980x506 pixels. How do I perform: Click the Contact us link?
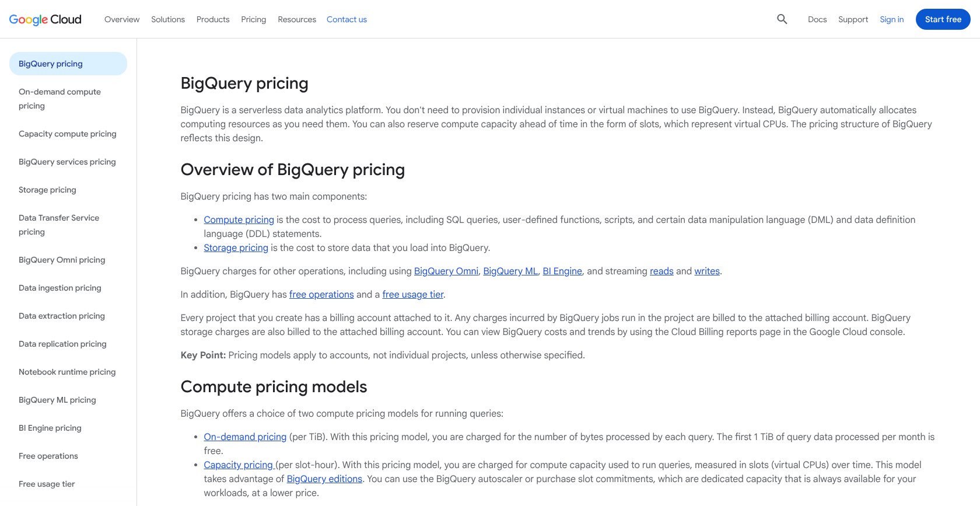tap(346, 19)
